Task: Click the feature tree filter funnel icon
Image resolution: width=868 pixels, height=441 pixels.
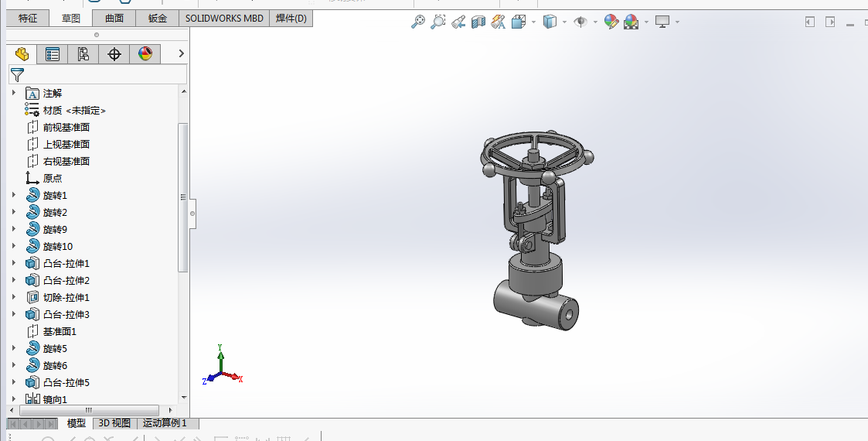Action: [x=18, y=74]
